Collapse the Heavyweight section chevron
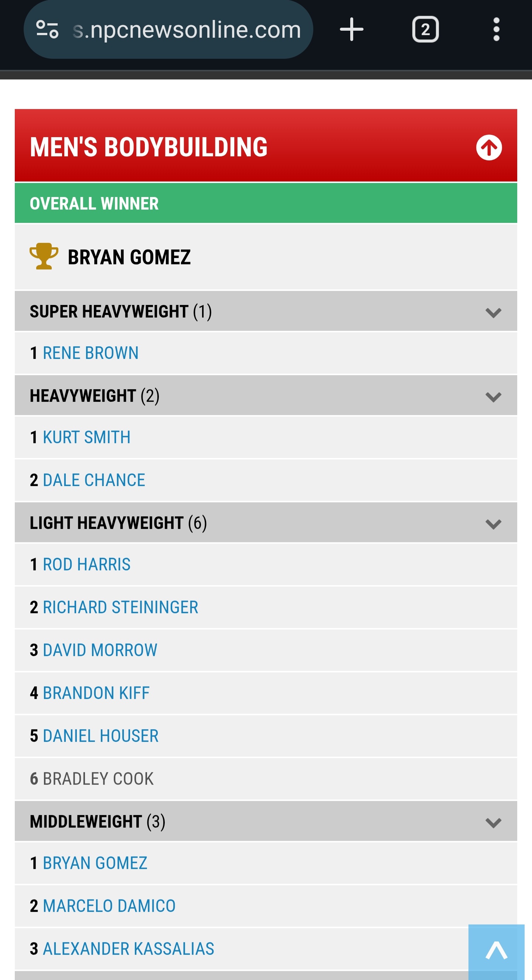The width and height of the screenshot is (532, 980). tap(493, 397)
